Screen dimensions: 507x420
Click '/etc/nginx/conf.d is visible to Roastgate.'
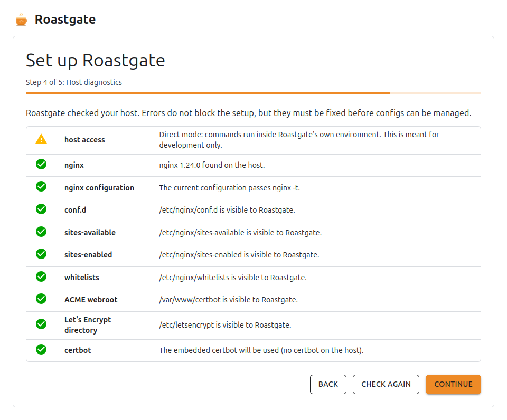(x=227, y=210)
